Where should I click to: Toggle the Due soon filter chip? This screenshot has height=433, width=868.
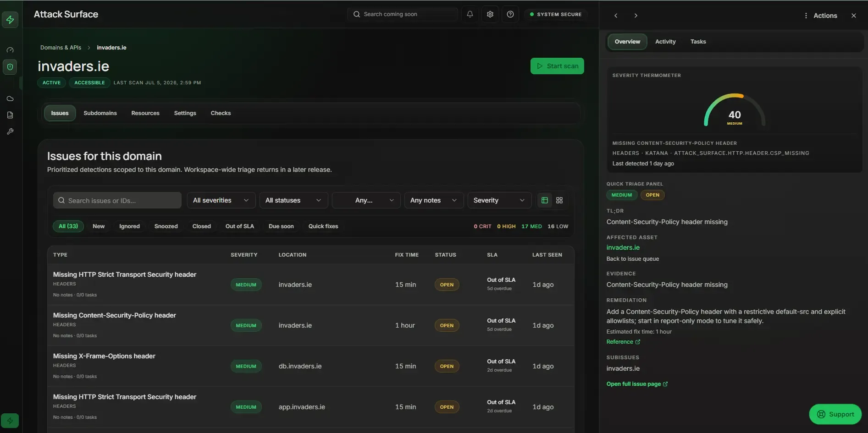click(281, 226)
